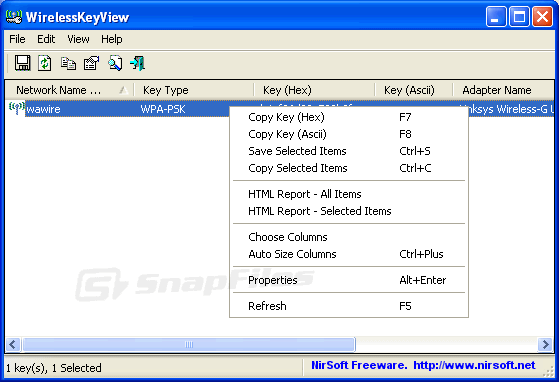
Task: Open the Properties toolbar icon
Action: [91, 63]
